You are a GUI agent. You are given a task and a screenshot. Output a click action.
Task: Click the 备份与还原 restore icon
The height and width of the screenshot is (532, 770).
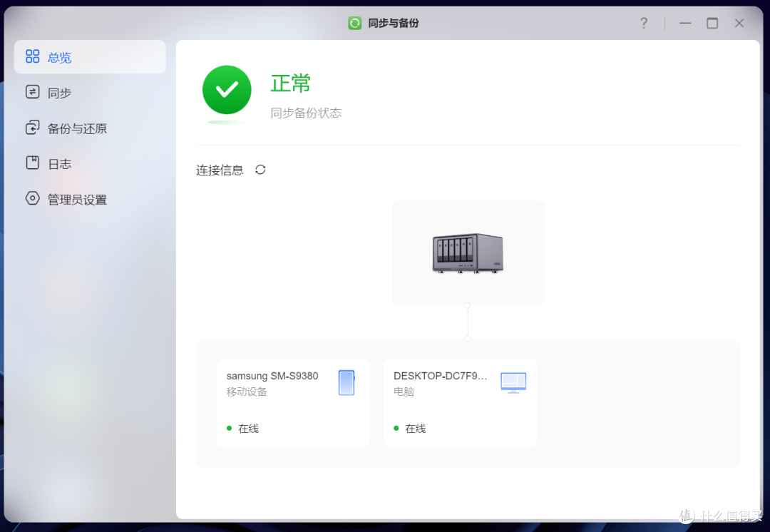click(32, 128)
